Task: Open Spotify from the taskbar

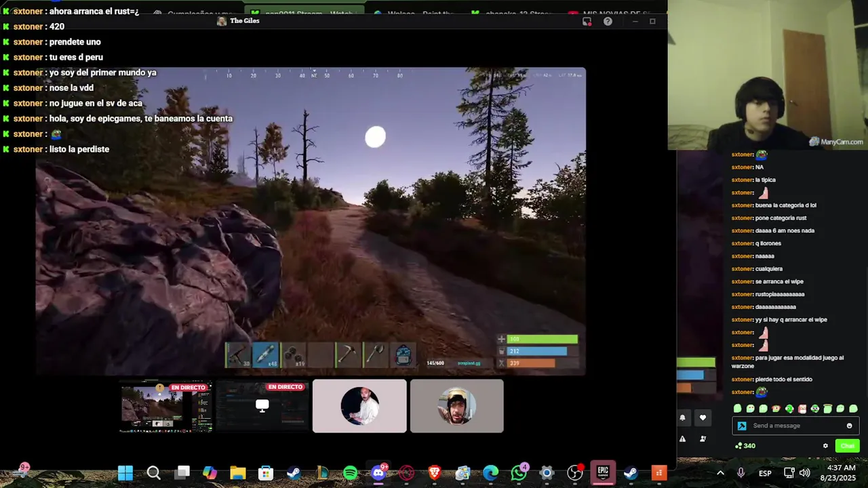Action: pyautogui.click(x=351, y=473)
